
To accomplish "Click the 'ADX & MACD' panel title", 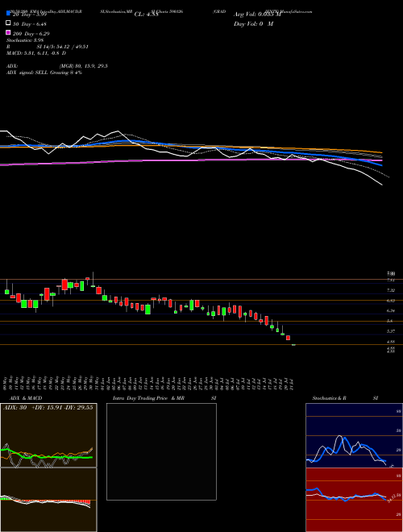I will pos(26,398).
